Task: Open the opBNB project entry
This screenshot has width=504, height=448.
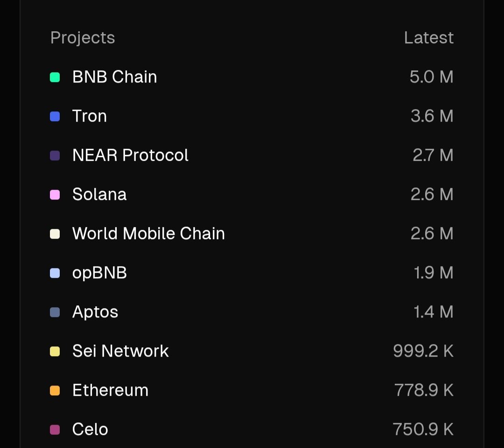Action: (99, 273)
